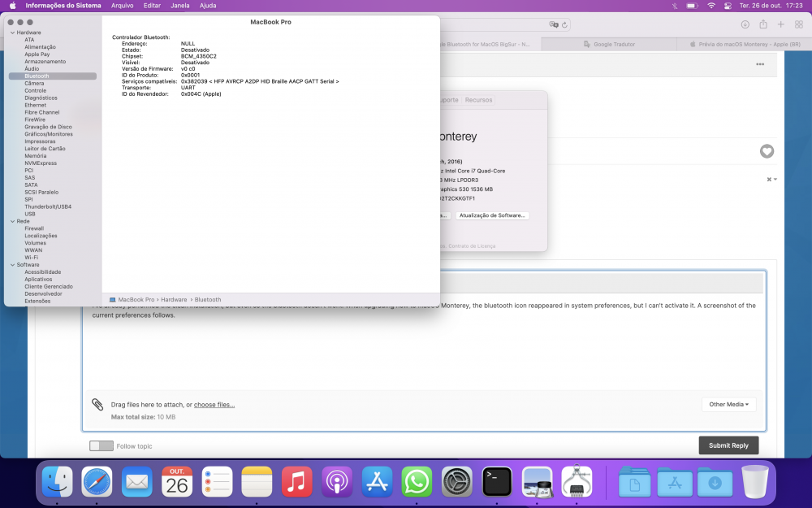The height and width of the screenshot is (508, 812).
Task: Click the Submit Reply button
Action: (728, 445)
